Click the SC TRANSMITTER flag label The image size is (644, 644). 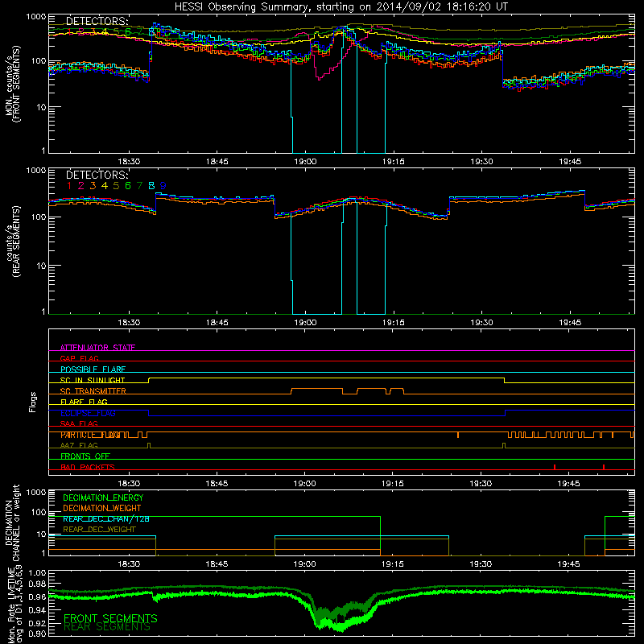(x=93, y=391)
